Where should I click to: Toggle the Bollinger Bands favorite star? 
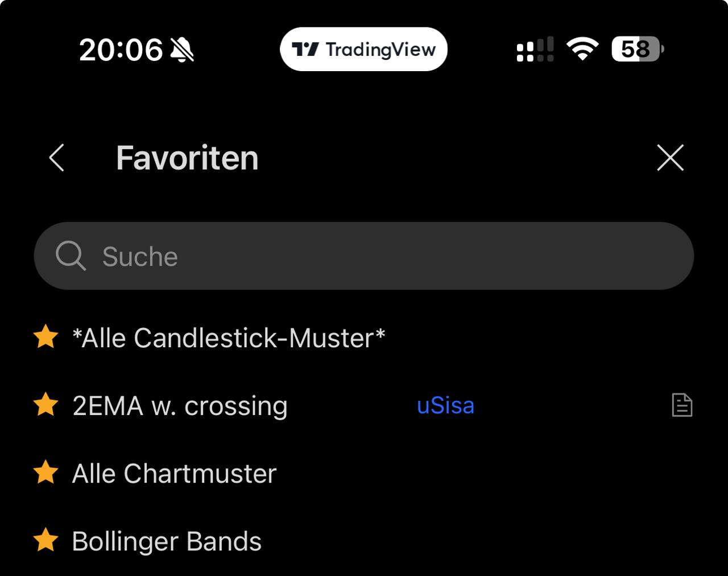(45, 541)
